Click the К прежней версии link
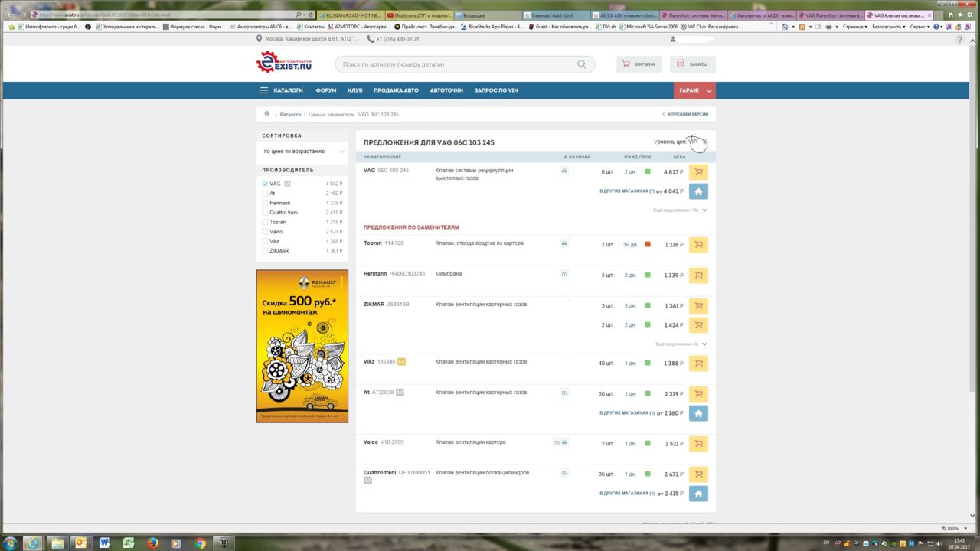This screenshot has height=551, width=980. pos(685,114)
